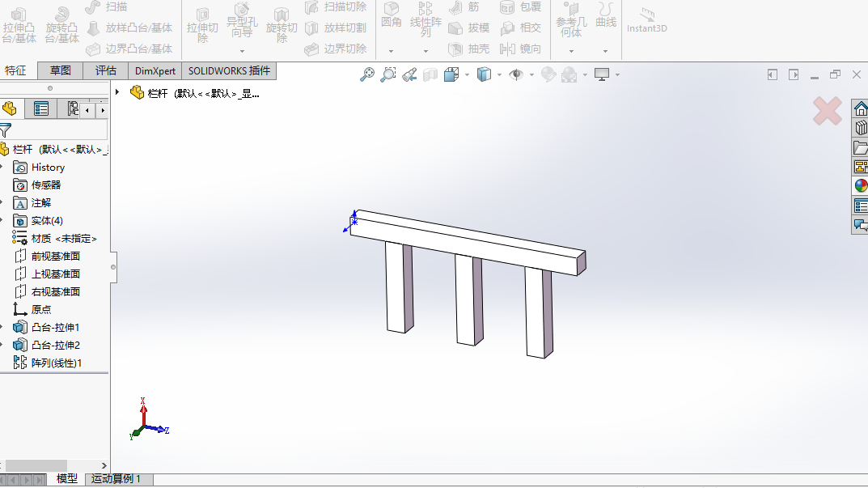The height and width of the screenshot is (488, 868).
Task: Click the Previous View icon
Action: click(409, 74)
